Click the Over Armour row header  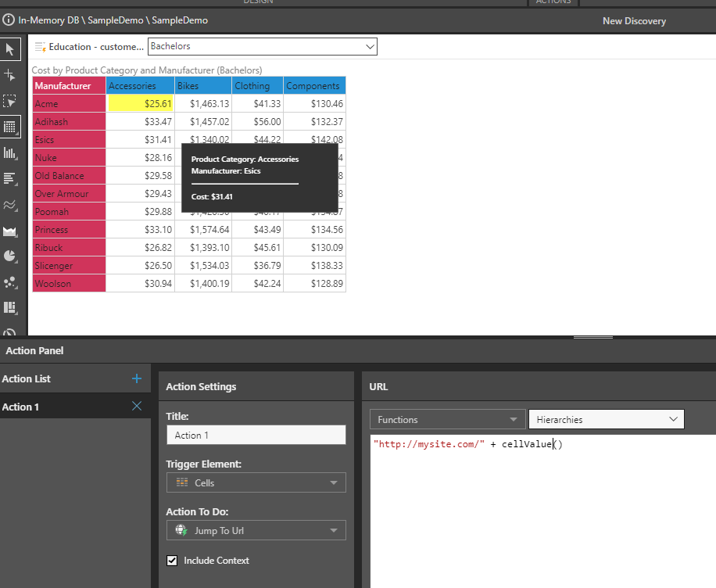click(69, 194)
